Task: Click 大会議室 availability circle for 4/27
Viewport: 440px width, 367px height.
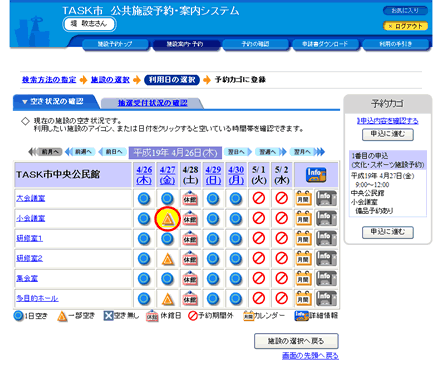Action: click(x=167, y=199)
